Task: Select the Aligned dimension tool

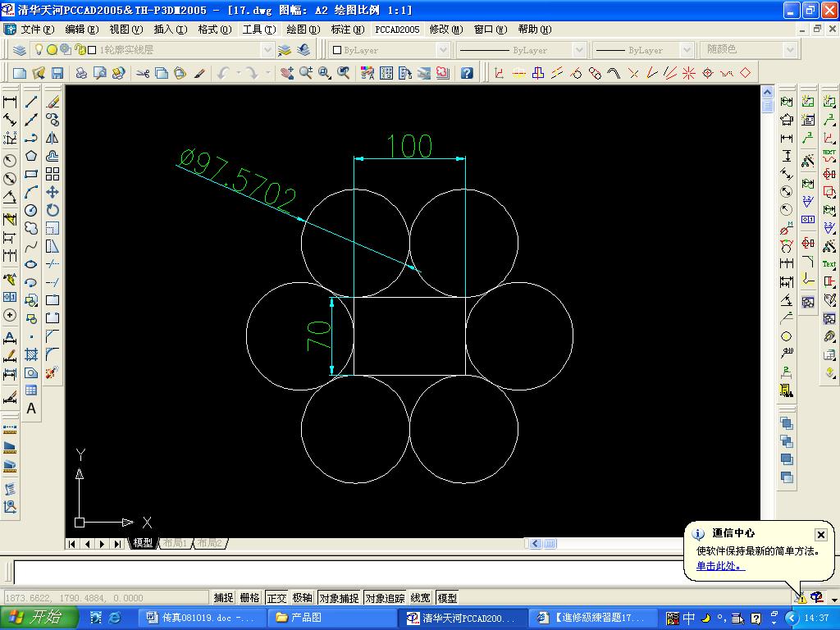Action: click(10, 120)
